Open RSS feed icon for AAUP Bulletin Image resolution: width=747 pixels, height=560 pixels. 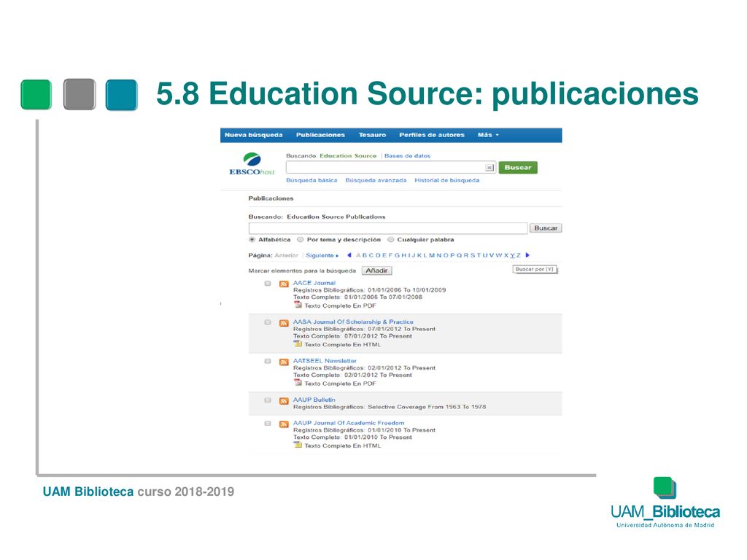tap(284, 401)
